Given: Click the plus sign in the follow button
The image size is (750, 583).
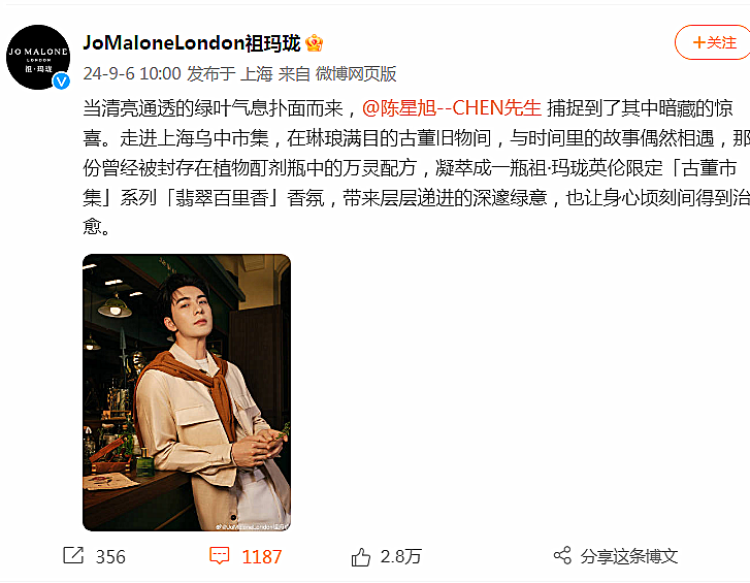Looking at the screenshot, I should (x=699, y=43).
